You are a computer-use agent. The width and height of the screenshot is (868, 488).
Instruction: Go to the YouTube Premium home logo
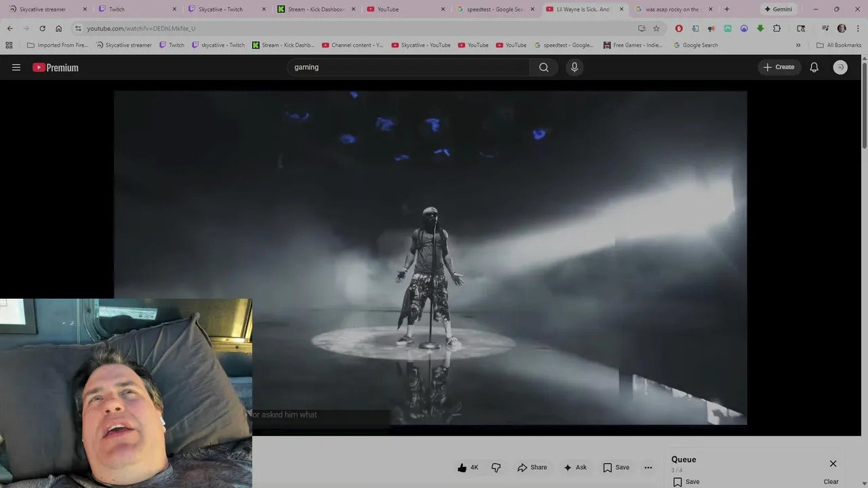coord(56,67)
